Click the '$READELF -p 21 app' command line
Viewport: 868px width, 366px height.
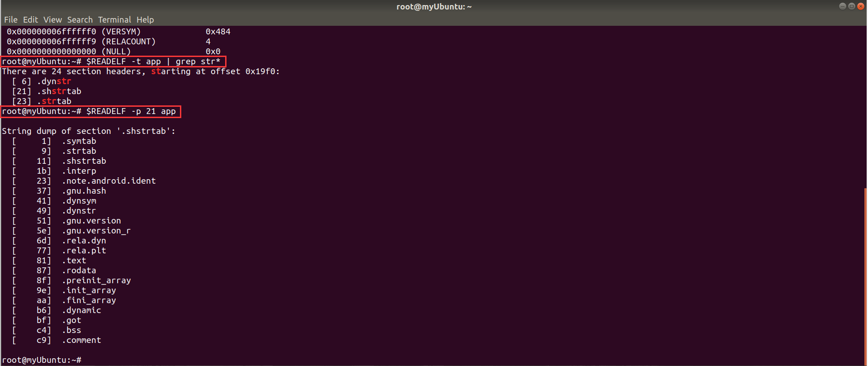coord(131,111)
